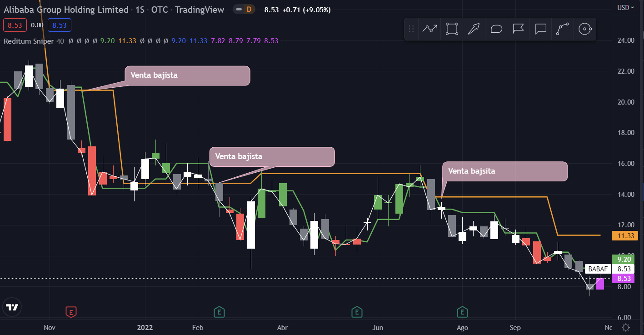Select the flag mark tool
This screenshot has width=644, height=335.
coord(518,29)
